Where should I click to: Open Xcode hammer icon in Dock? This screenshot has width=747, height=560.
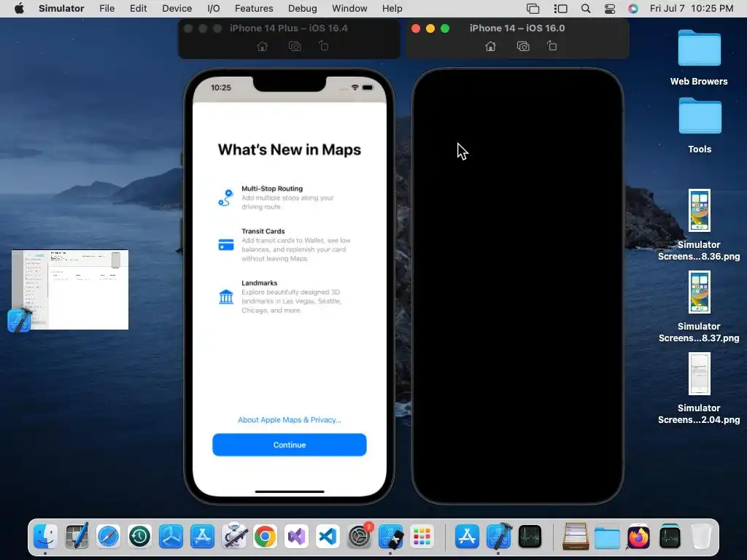click(x=499, y=537)
